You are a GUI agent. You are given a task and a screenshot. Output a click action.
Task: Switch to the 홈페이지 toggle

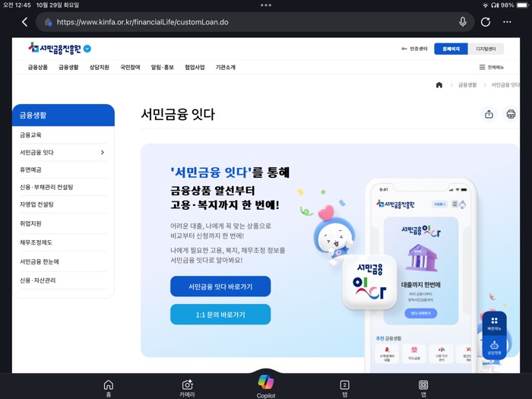[x=451, y=49]
